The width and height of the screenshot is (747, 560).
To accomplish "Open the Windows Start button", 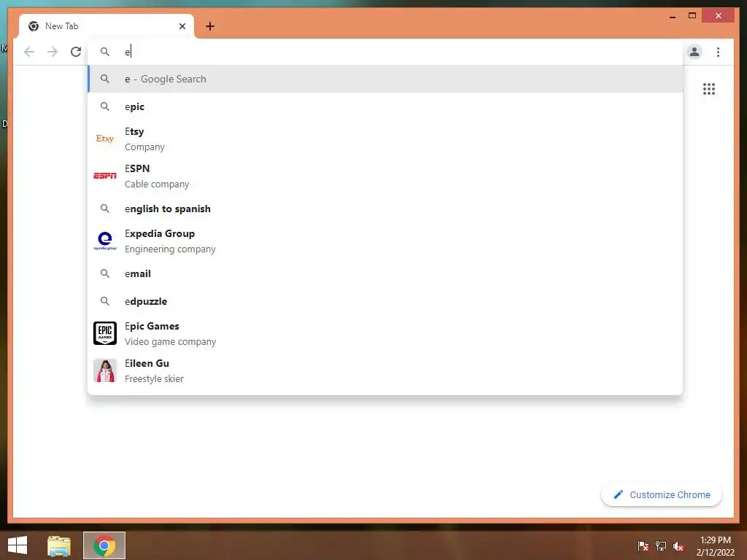I will point(18,545).
